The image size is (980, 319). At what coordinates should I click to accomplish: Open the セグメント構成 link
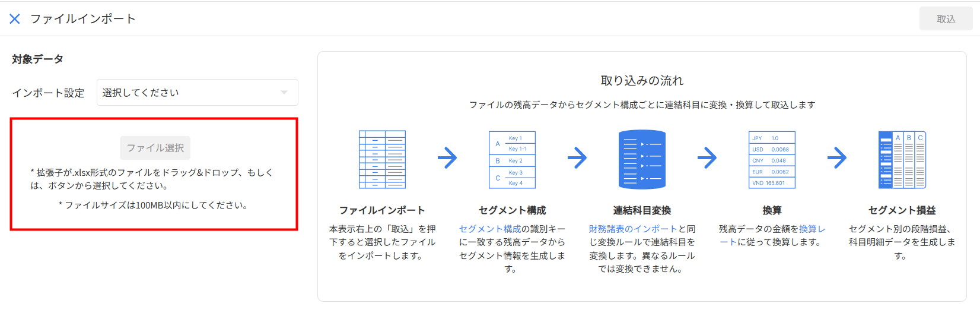pos(490,229)
